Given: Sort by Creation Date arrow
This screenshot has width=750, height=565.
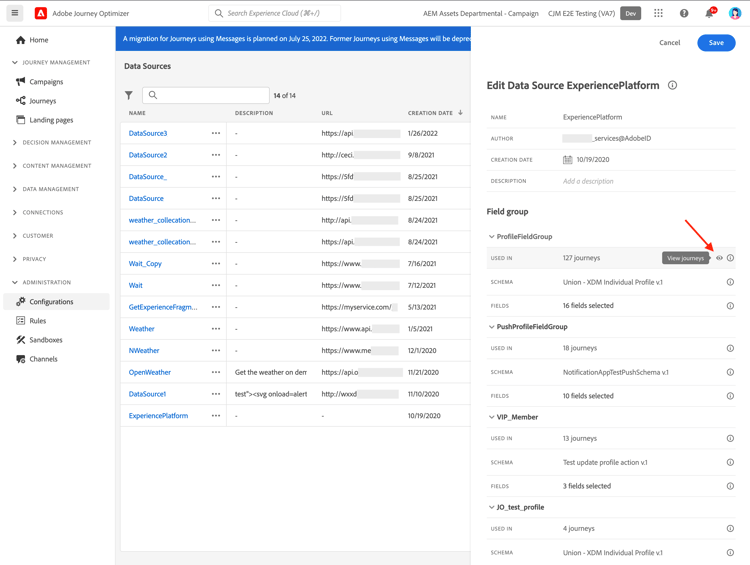Looking at the screenshot, I should [460, 112].
